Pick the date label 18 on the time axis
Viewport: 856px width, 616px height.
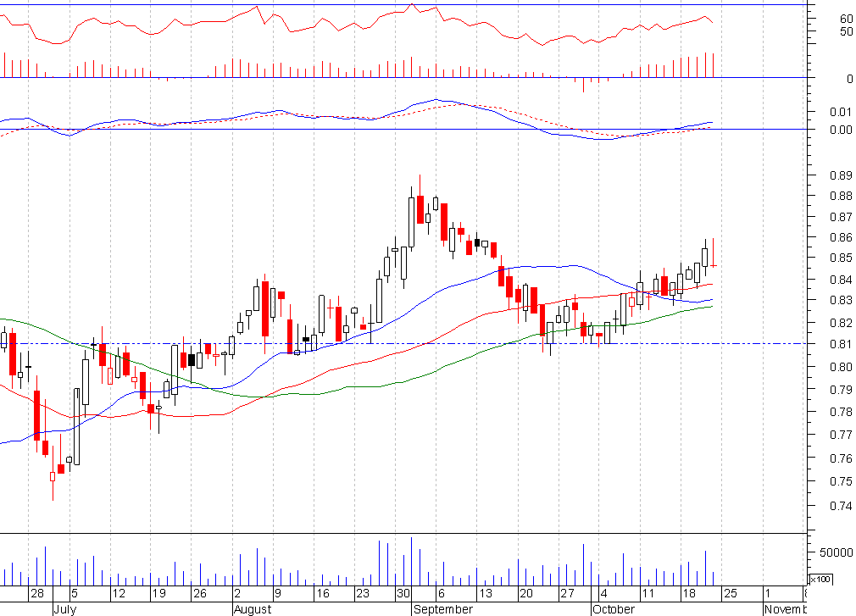(689, 594)
